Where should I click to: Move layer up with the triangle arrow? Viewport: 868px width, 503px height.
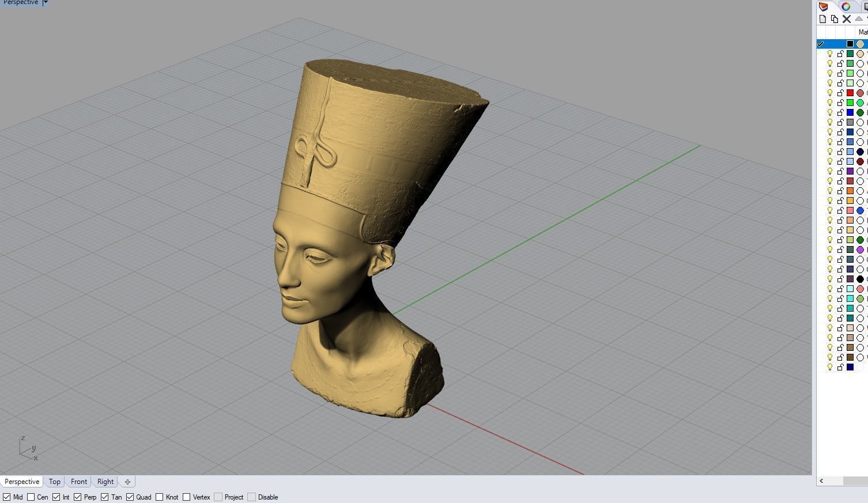(x=858, y=18)
